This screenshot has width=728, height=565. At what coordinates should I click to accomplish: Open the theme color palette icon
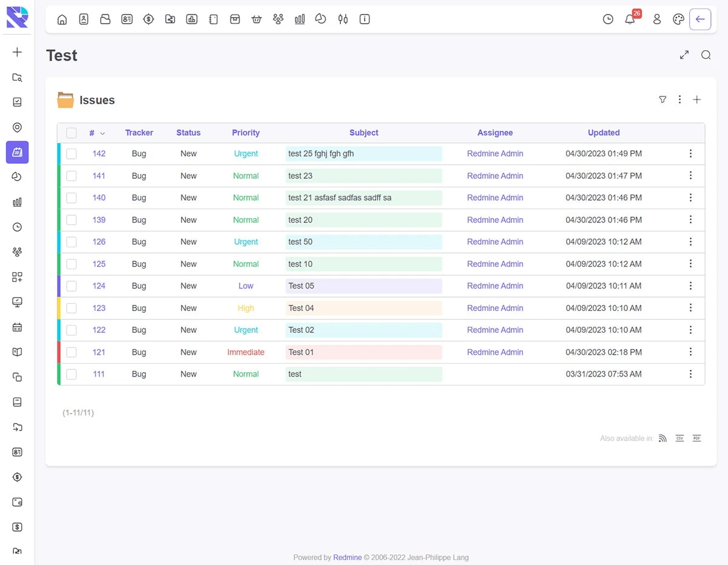(x=679, y=19)
